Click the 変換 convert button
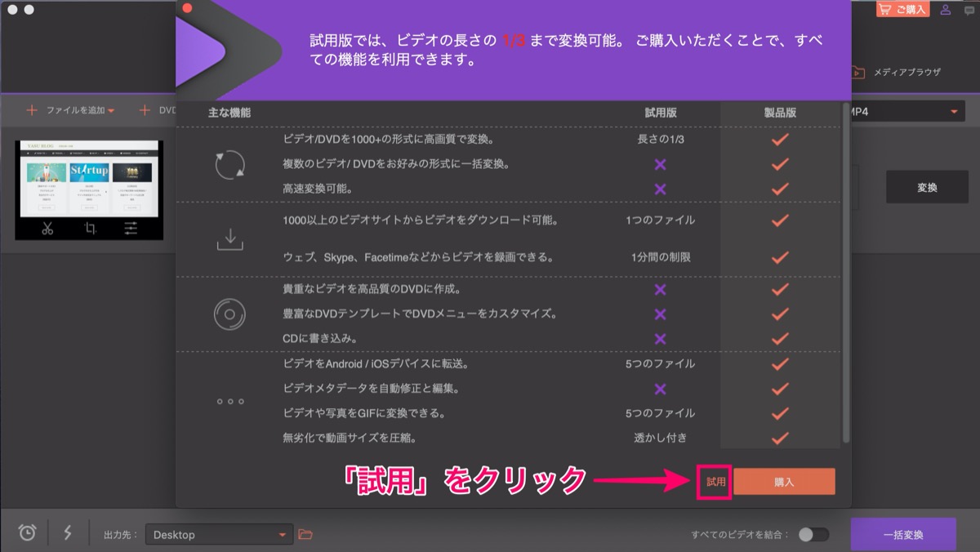The height and width of the screenshot is (552, 980). (x=927, y=187)
